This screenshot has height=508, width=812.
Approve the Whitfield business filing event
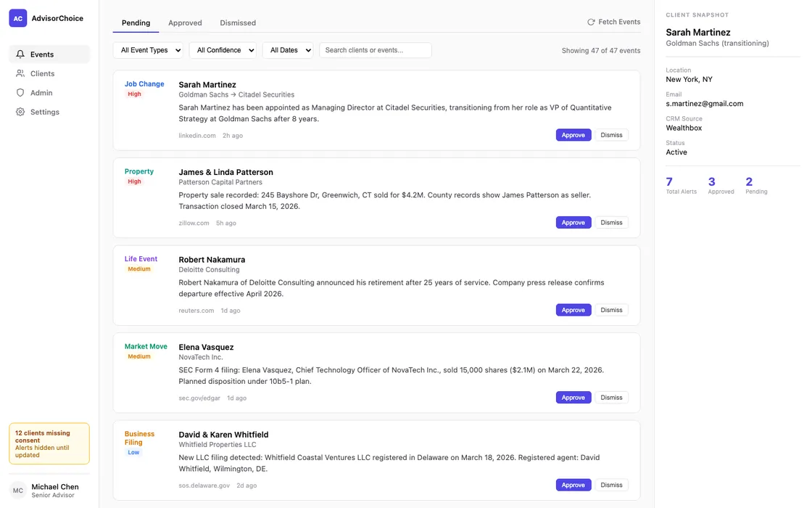coord(573,486)
